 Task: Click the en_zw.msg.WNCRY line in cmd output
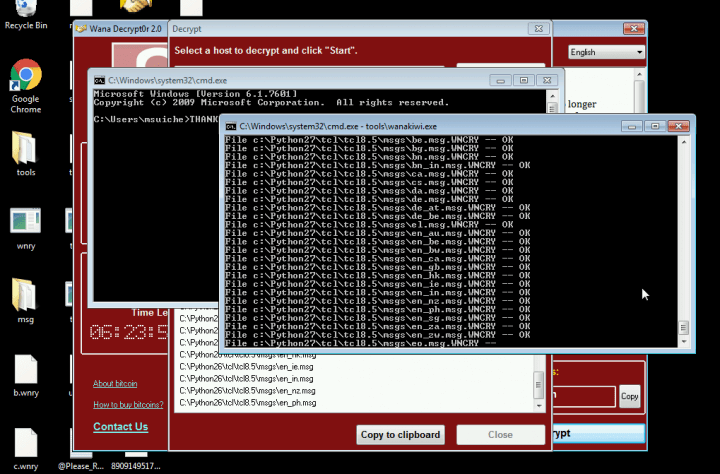[377, 335]
